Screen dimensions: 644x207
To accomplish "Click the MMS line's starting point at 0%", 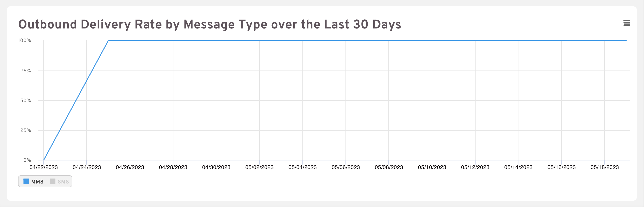I will (x=44, y=160).
